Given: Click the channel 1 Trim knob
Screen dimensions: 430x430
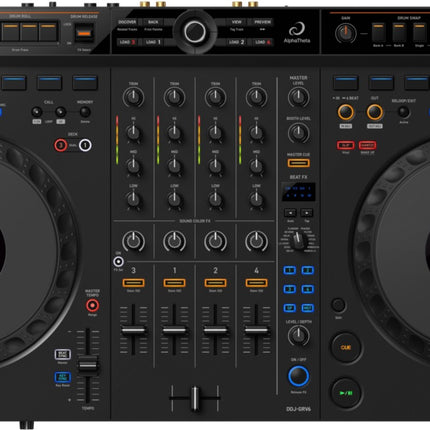Looking at the screenshot, I should [x=174, y=97].
